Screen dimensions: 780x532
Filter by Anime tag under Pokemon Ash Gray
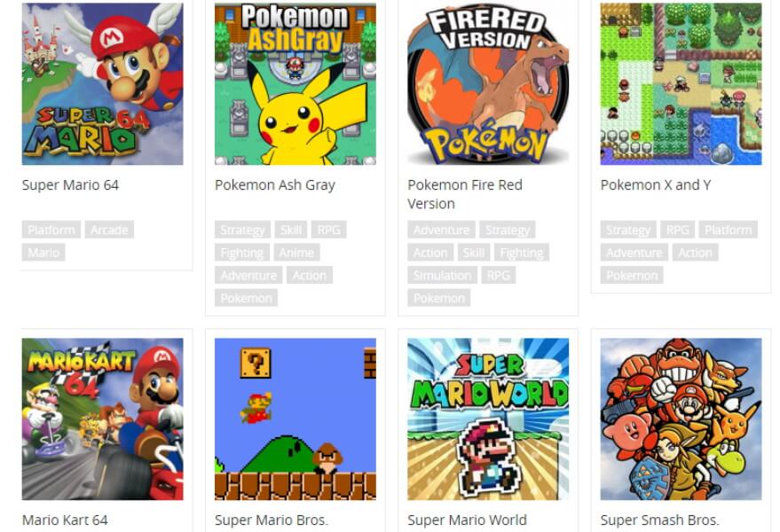296,253
